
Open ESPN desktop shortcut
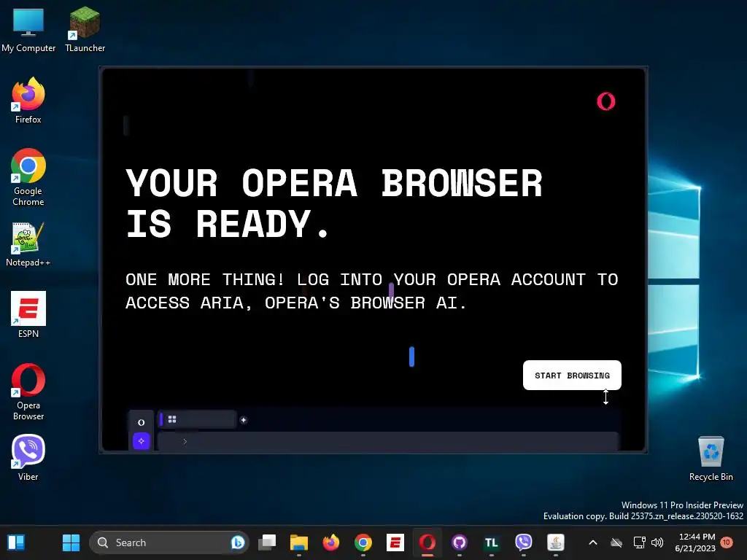pos(28,315)
